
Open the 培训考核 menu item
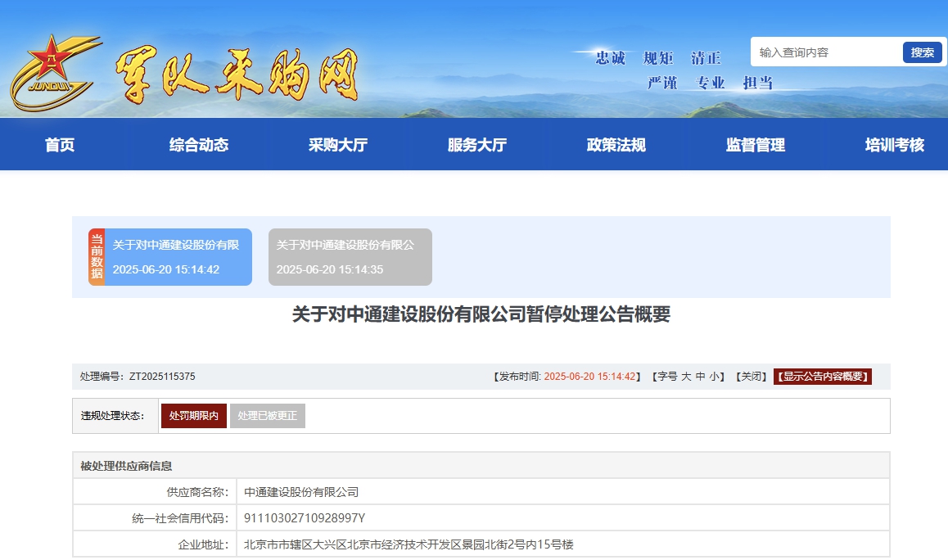pos(894,145)
